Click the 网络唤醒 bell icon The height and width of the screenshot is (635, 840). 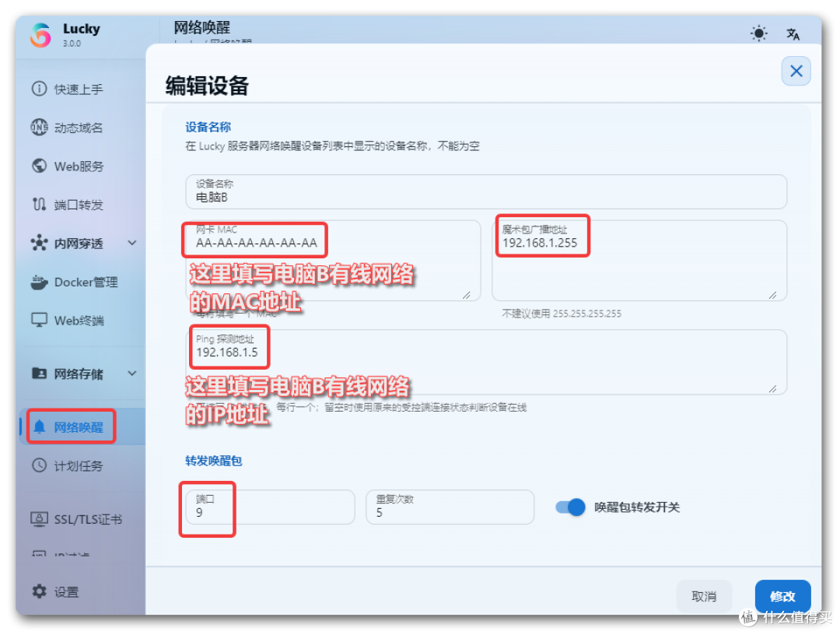(x=39, y=426)
